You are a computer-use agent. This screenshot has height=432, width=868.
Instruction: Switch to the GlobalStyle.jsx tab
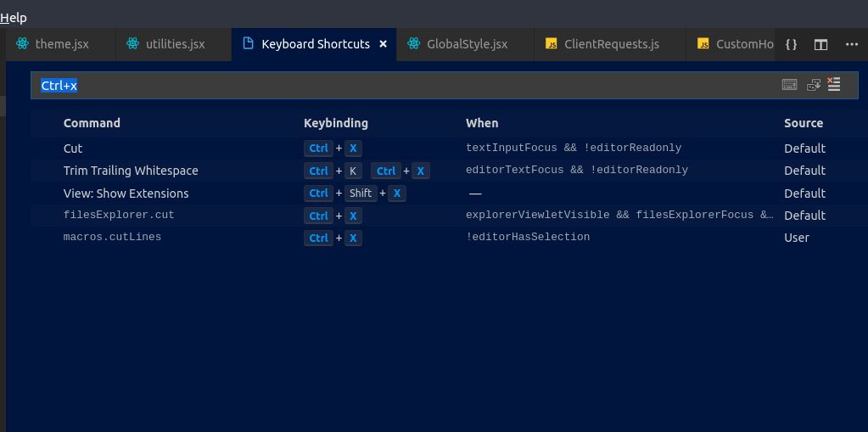[x=465, y=44]
